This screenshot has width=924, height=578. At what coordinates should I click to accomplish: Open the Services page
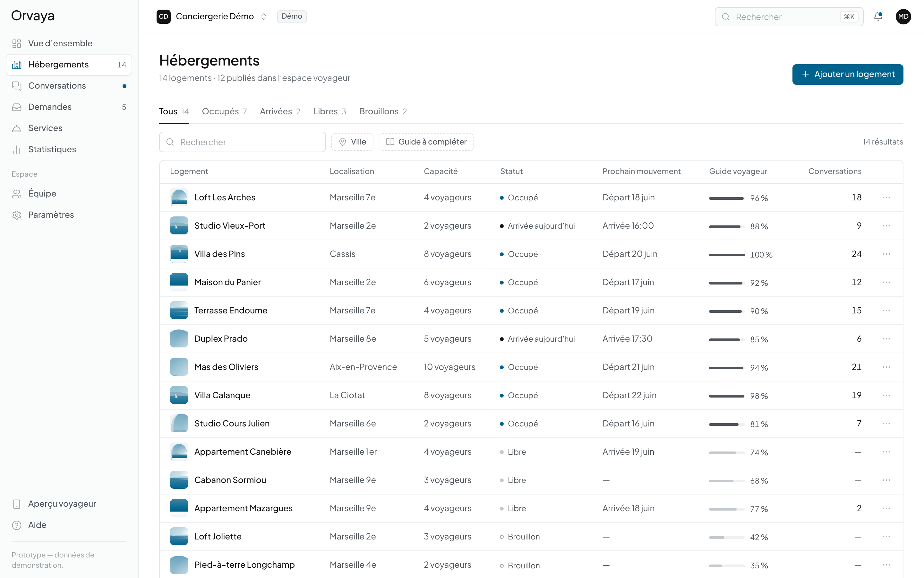pos(69,128)
